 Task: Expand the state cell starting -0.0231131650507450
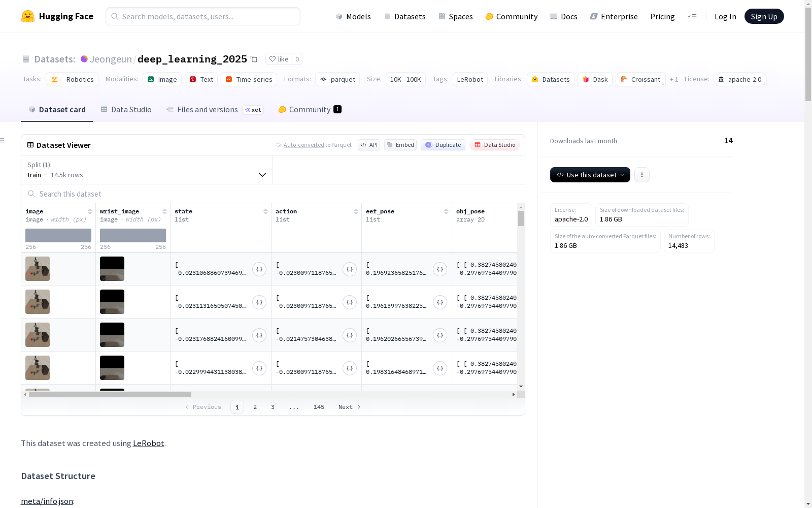coord(259,302)
